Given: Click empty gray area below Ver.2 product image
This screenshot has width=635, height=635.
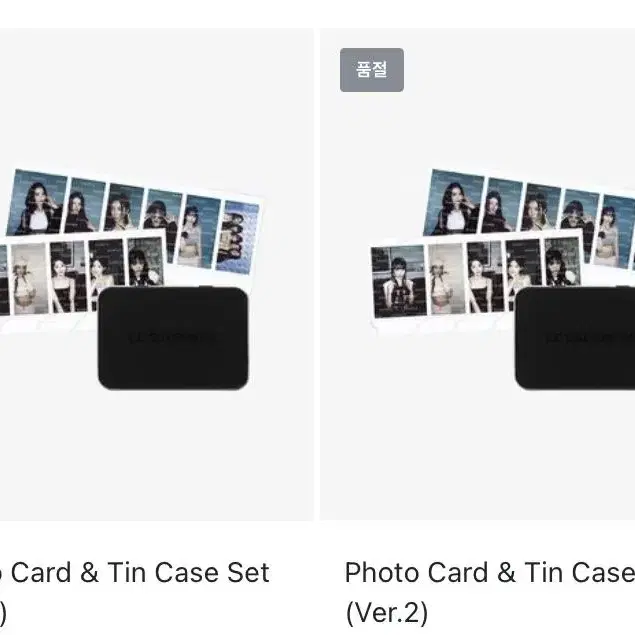Looking at the screenshot, I should click(x=477, y=456).
